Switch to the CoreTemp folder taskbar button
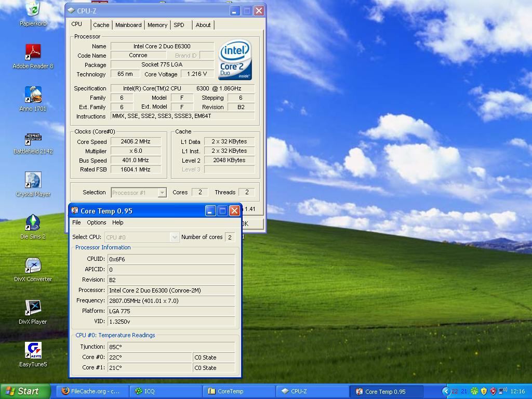The width and height of the screenshot is (532, 399). 239,391
